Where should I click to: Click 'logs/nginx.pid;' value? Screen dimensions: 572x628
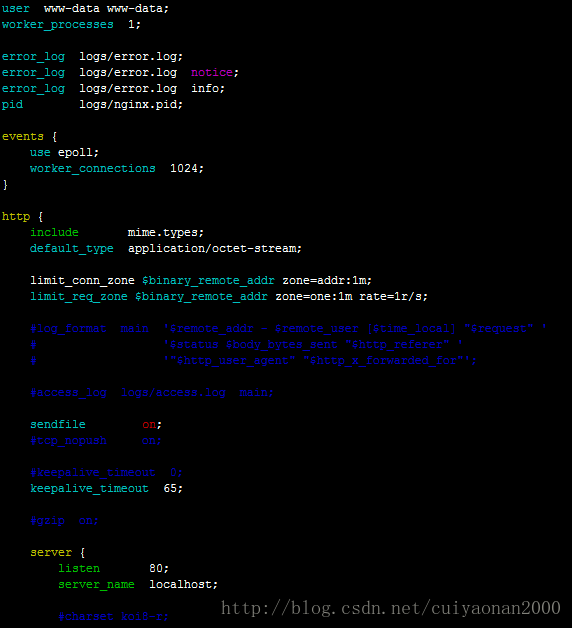click(131, 105)
